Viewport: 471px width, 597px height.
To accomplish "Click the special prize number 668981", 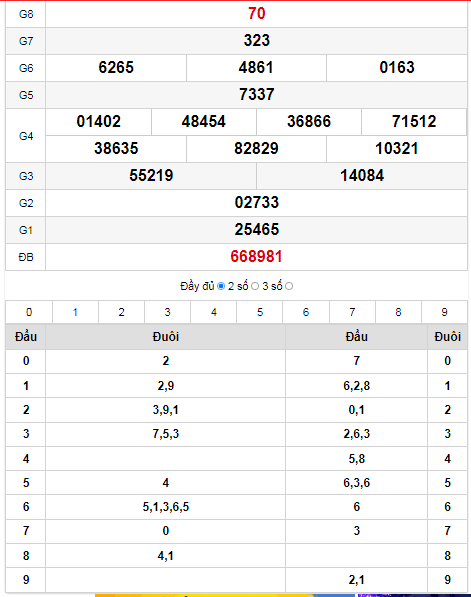I will (x=256, y=257).
